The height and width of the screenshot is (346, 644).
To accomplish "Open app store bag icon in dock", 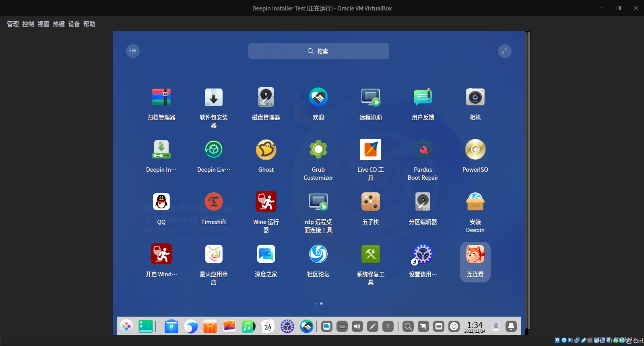I will (210, 326).
